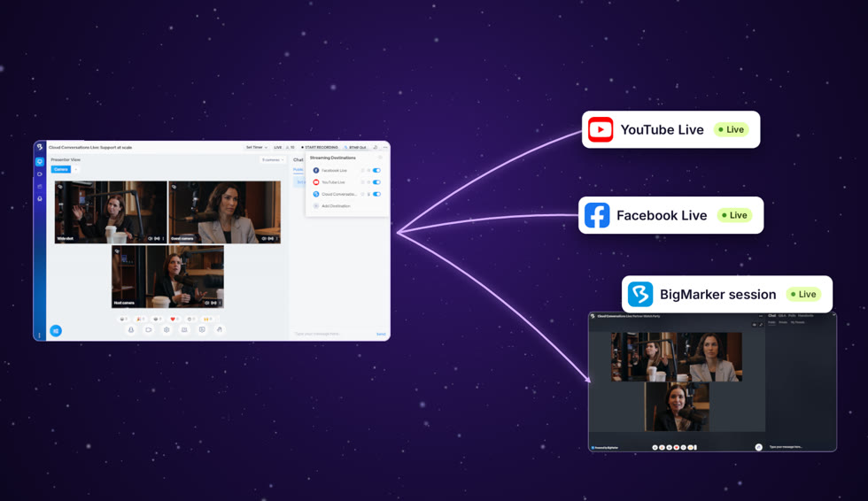The height and width of the screenshot is (501, 868).
Task: Select the Guest camera feed
Action: click(x=224, y=212)
